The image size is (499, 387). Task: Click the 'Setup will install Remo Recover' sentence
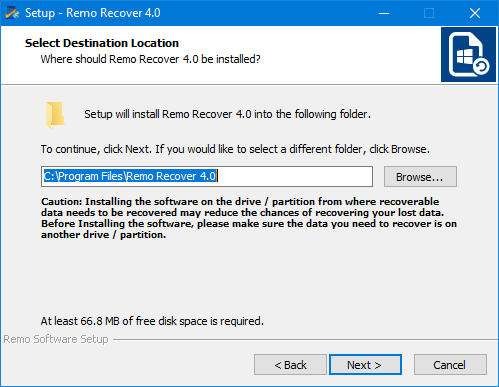coord(227,114)
